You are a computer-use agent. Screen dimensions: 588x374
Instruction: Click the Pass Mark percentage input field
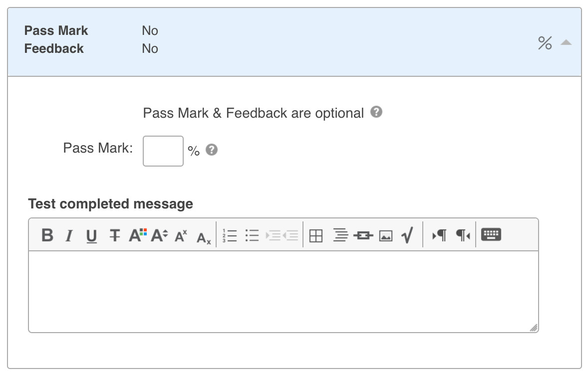pyautogui.click(x=163, y=151)
